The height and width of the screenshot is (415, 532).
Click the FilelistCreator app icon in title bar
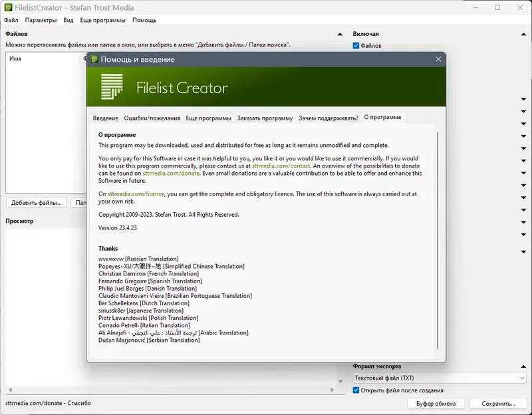[x=9, y=7]
